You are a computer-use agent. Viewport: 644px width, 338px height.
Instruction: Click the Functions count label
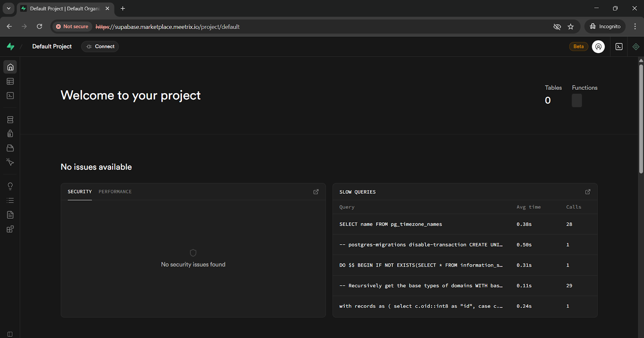coord(584,88)
